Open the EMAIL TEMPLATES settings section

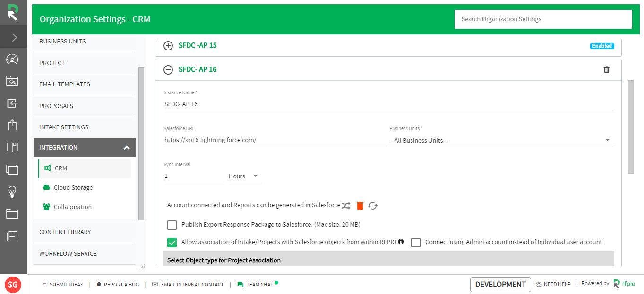[x=85, y=84]
